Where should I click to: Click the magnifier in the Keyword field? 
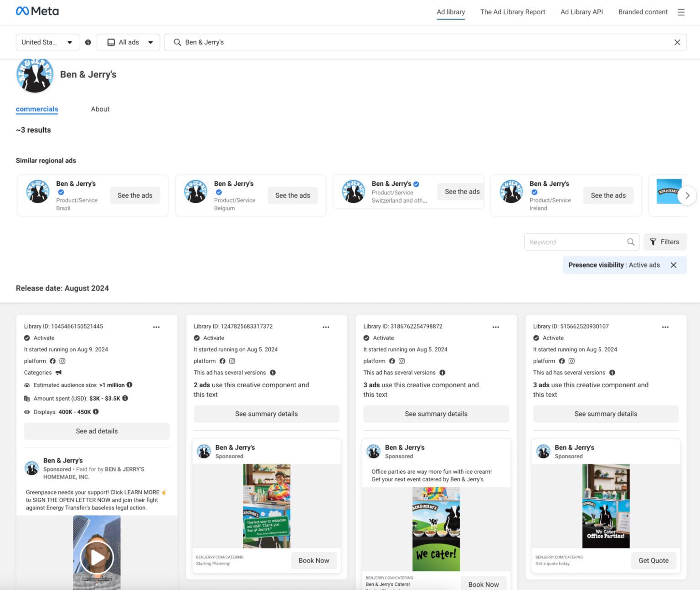631,242
